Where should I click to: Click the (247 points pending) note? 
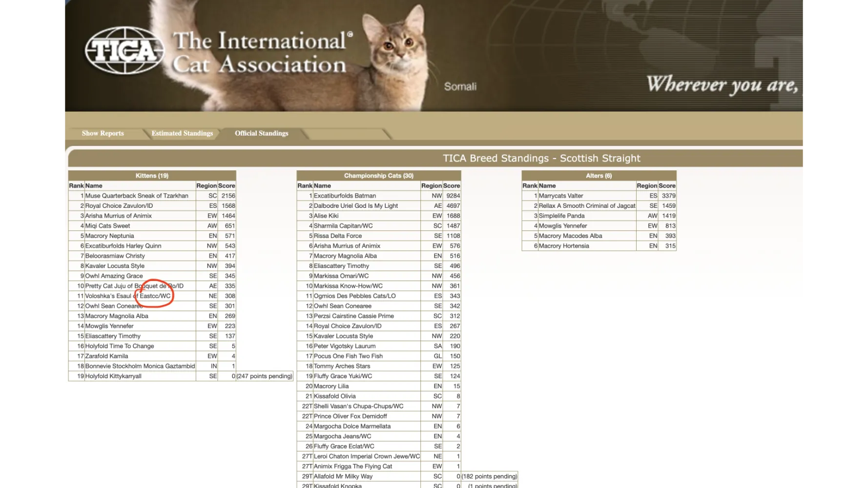coord(265,376)
